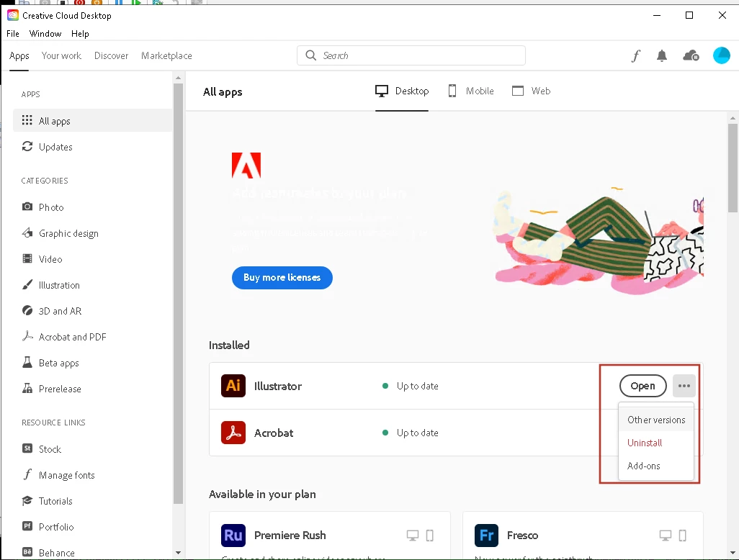This screenshot has width=739, height=560.
Task: Open the File menu
Action: click(13, 33)
